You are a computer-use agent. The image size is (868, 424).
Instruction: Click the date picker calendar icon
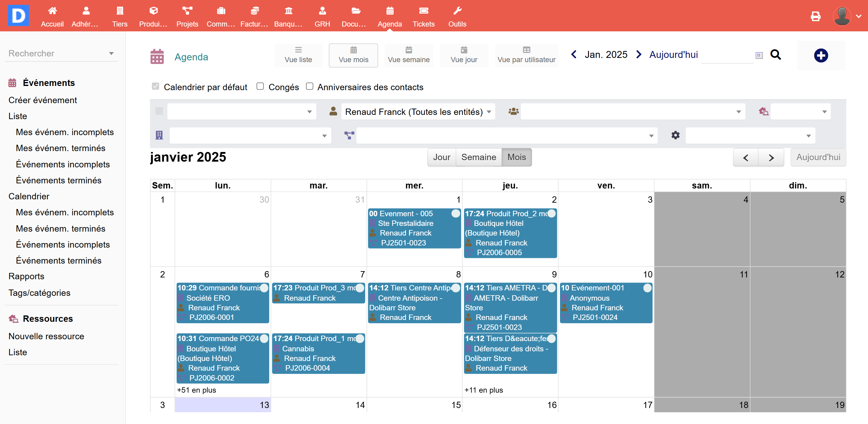pyautogui.click(x=759, y=55)
